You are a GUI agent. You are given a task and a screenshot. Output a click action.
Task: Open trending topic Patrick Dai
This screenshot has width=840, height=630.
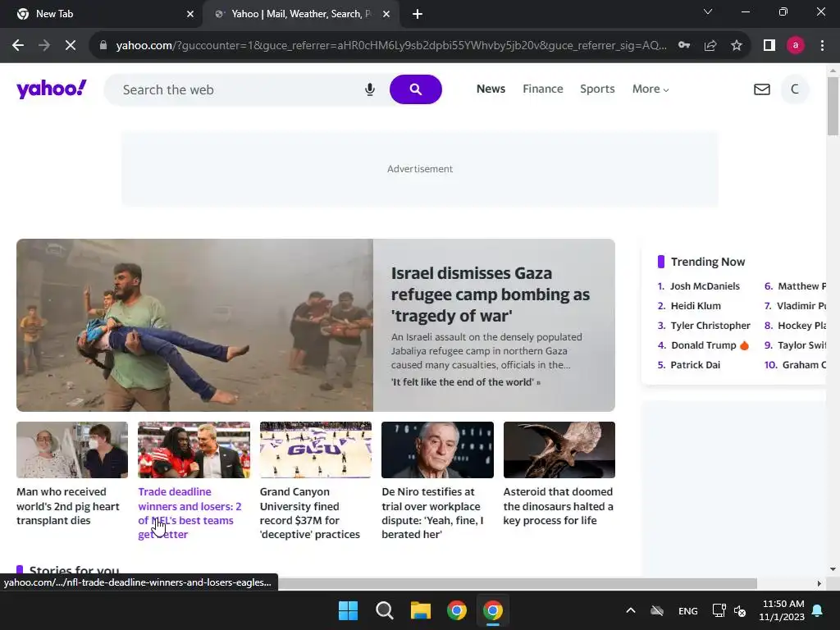pyautogui.click(x=696, y=365)
